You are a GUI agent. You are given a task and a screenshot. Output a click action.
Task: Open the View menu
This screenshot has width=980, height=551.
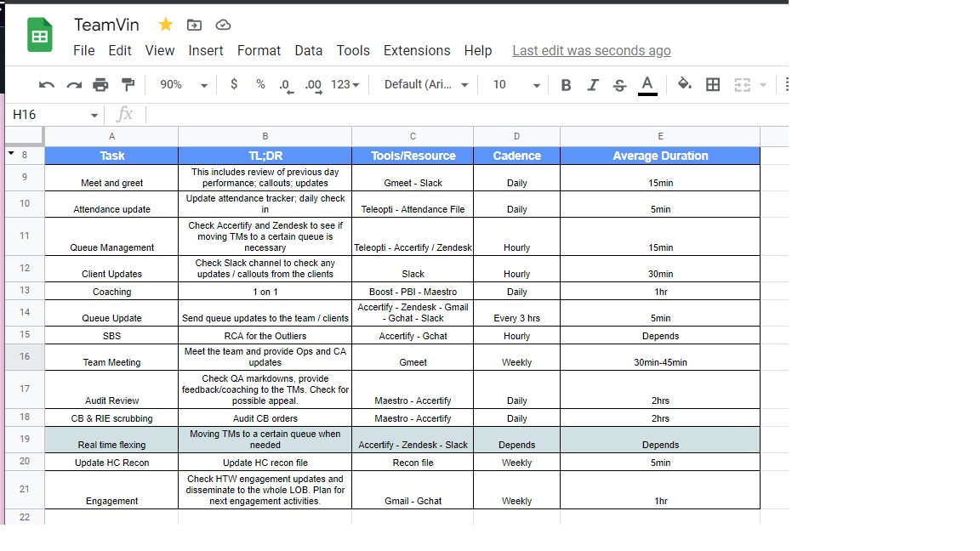pyautogui.click(x=160, y=51)
